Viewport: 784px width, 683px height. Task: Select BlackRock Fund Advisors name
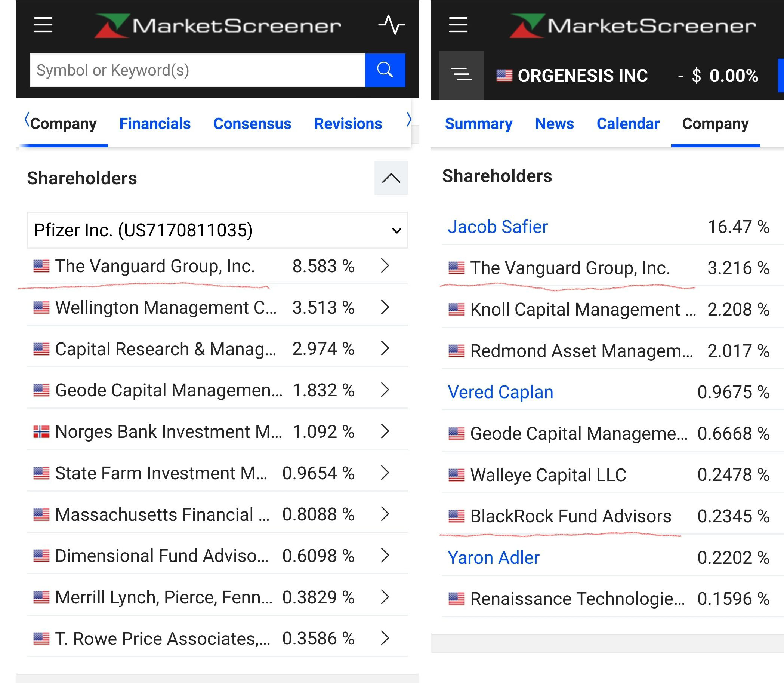(571, 516)
